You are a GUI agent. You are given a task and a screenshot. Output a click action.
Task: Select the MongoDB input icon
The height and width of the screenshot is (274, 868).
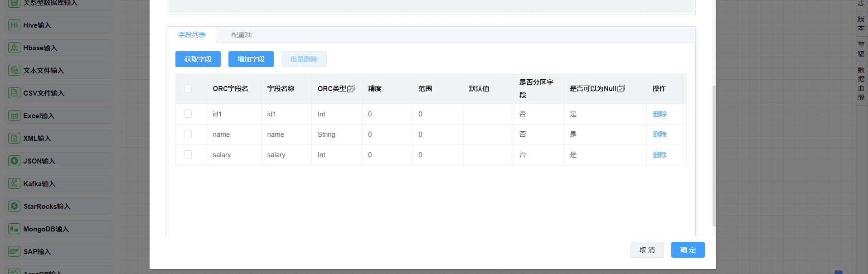[14, 229]
